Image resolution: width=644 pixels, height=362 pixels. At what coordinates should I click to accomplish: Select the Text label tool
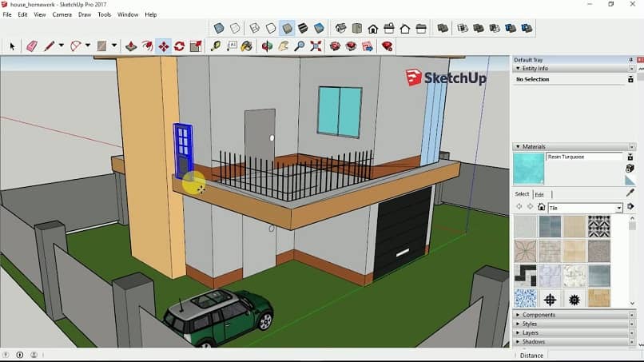[232, 46]
